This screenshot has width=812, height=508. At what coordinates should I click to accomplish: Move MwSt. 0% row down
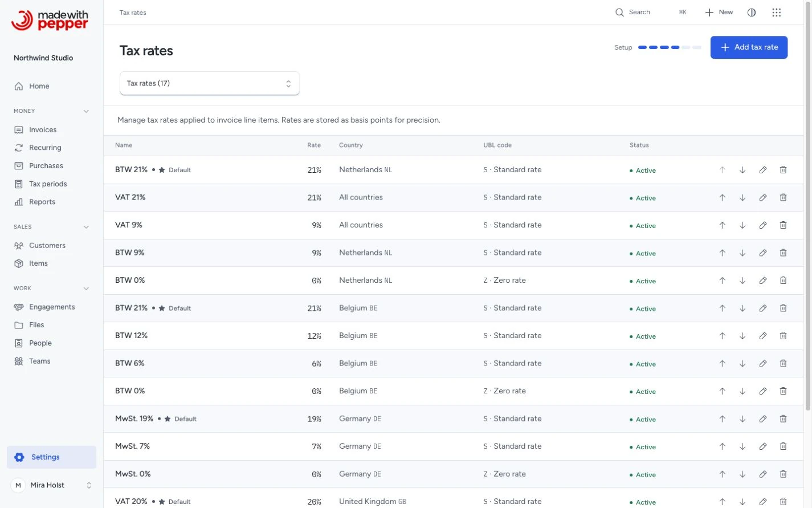point(742,474)
